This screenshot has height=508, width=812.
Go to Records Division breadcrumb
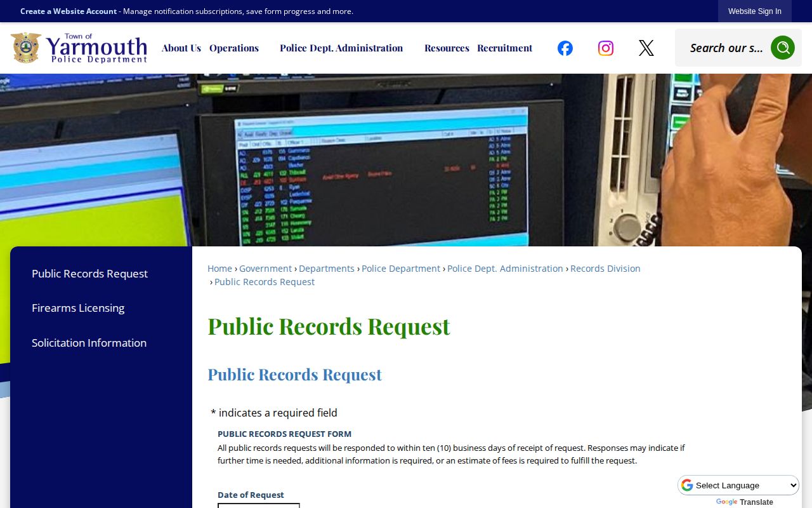(x=605, y=269)
